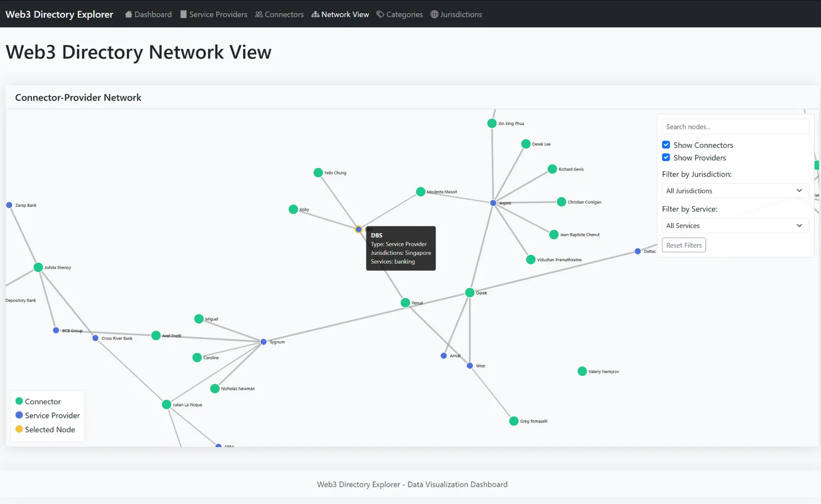Click the Richard Gevis node circle
821x504 pixels.
(552, 169)
